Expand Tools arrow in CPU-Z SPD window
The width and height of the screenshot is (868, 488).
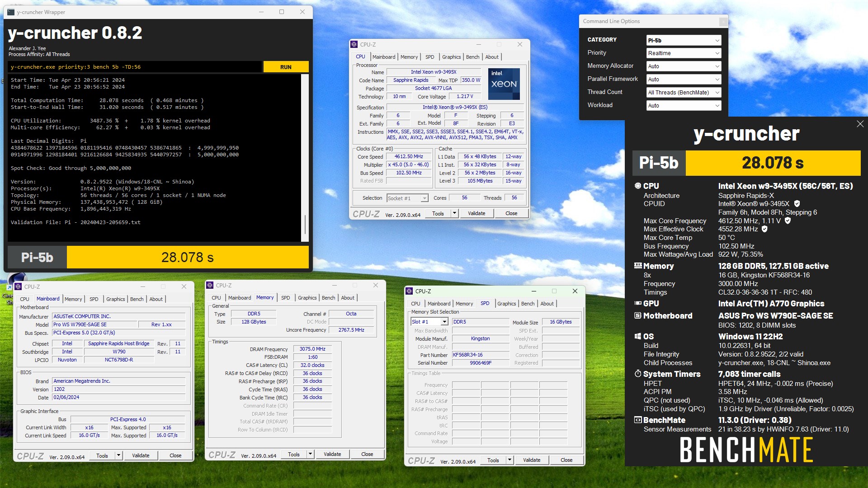tap(509, 460)
